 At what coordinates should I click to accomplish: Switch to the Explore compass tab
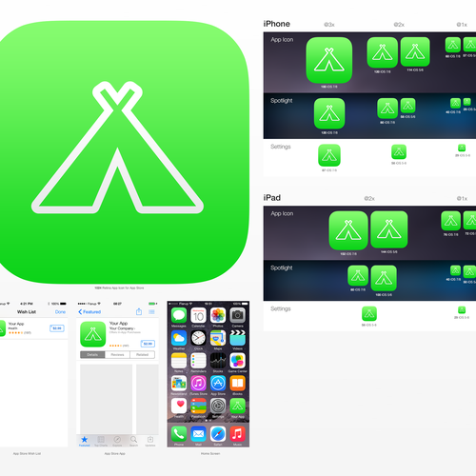(117, 441)
